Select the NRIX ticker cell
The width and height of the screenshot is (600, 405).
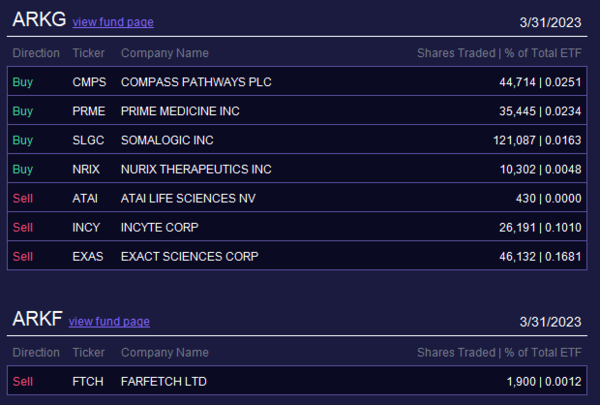tap(87, 169)
